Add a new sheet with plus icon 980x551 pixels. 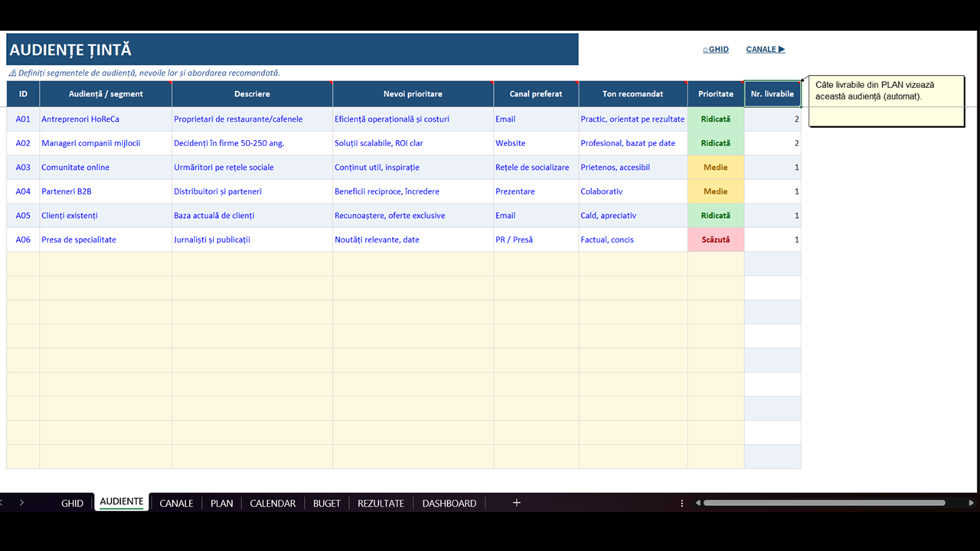(x=516, y=503)
